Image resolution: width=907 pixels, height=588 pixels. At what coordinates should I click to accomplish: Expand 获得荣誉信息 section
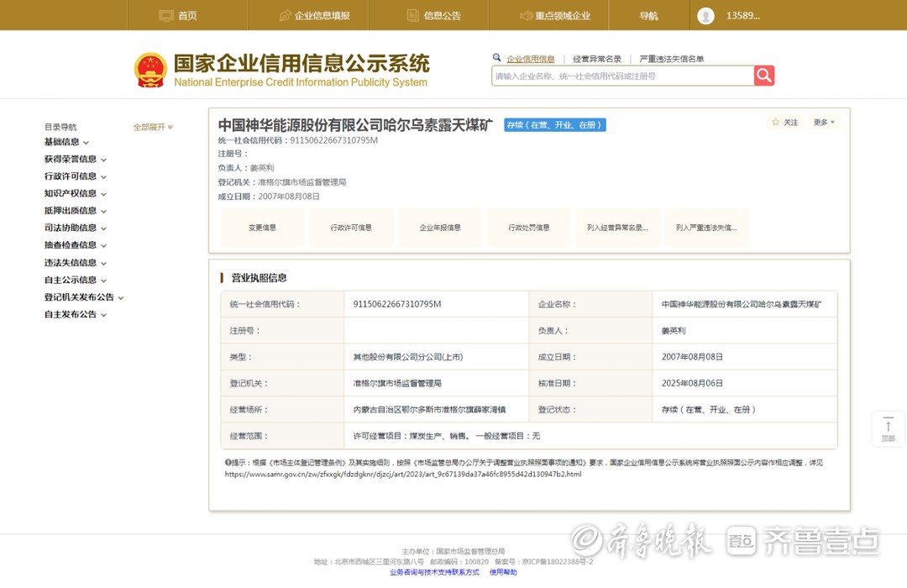(76, 159)
